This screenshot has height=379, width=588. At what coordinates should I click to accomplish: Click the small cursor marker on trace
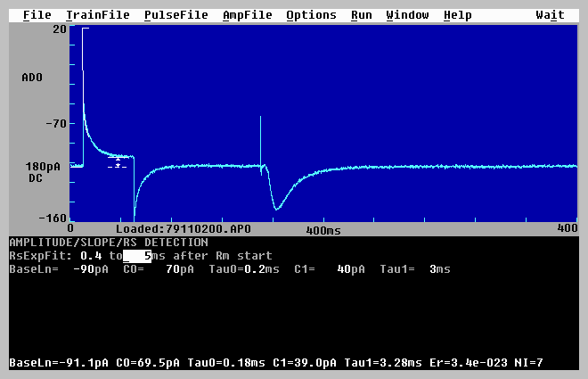click(117, 162)
